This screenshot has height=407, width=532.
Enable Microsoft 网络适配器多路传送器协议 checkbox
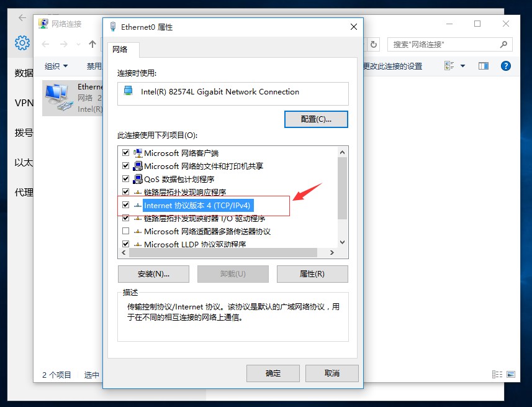[126, 231]
